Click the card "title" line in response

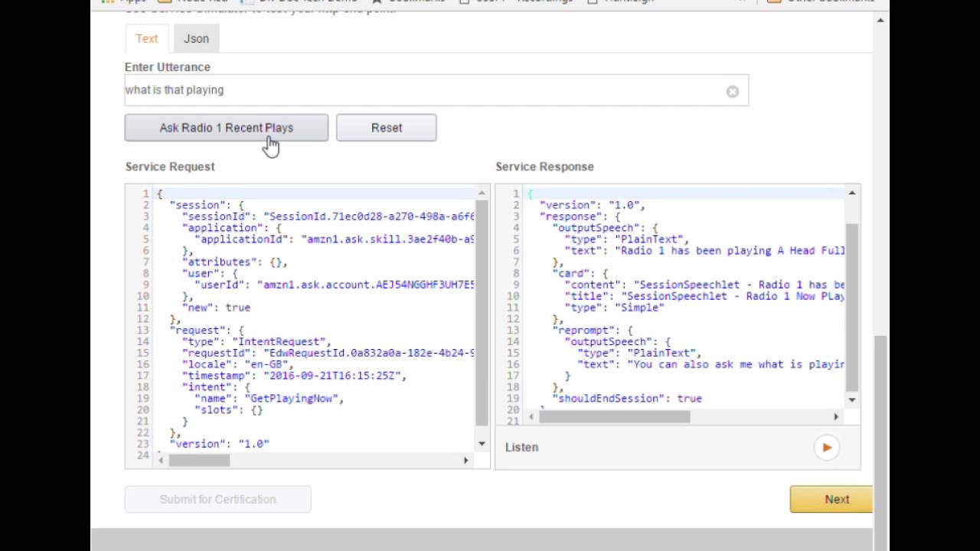tap(704, 296)
